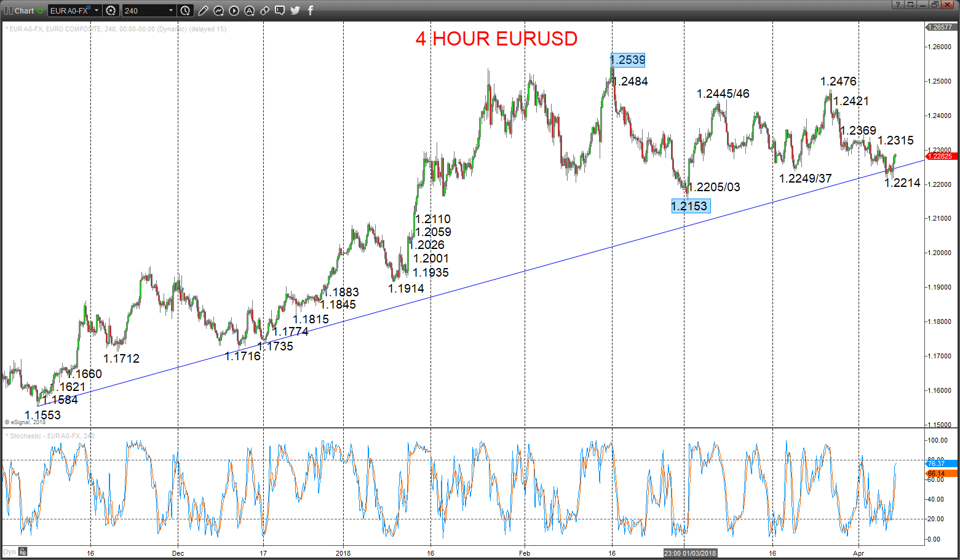Select the 1.2445/46 price annotation
Screen dimensions: 960x560
coord(723,93)
